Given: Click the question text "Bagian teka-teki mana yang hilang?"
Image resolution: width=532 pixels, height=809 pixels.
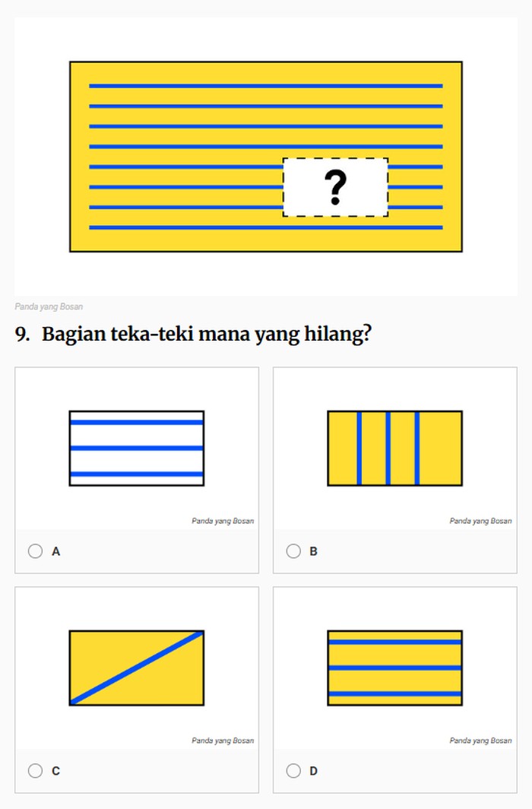Looking at the screenshot, I should [x=206, y=335].
